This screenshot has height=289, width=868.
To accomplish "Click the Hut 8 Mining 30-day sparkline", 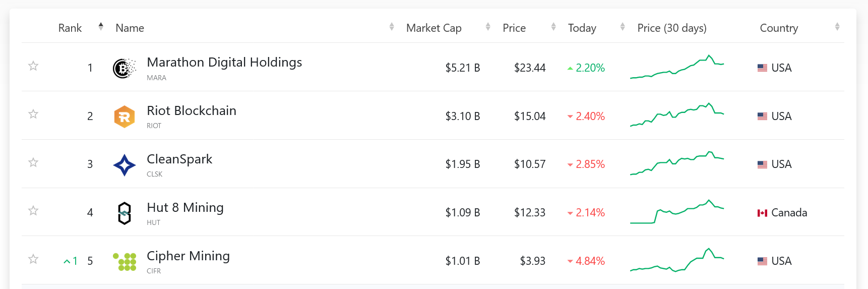I will point(677,212).
